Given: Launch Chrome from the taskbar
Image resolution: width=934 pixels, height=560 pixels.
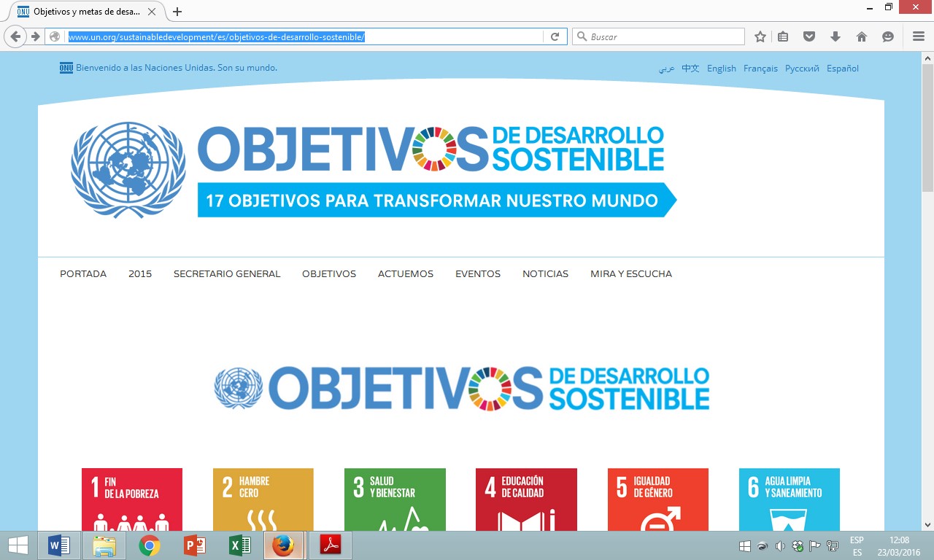Looking at the screenshot, I should (x=149, y=545).
